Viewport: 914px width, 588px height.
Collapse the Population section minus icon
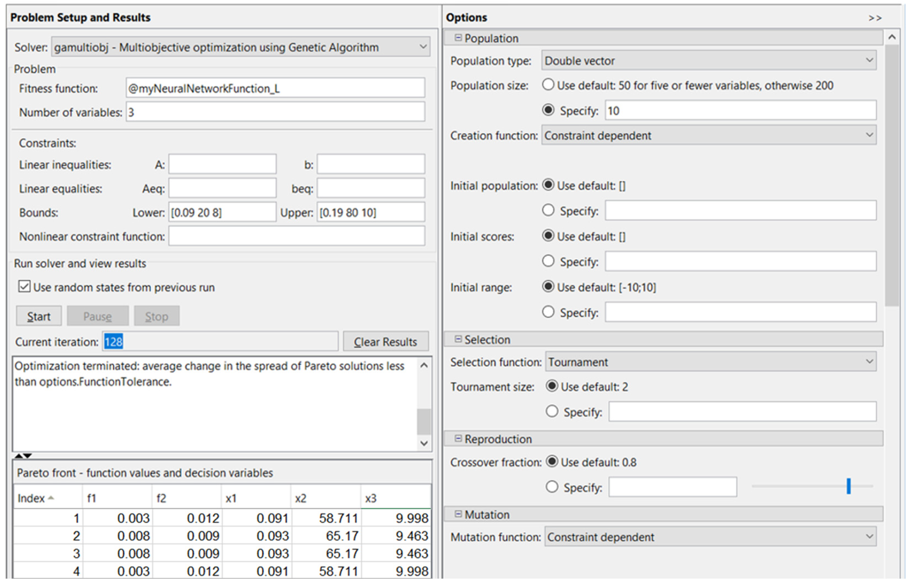coord(458,38)
